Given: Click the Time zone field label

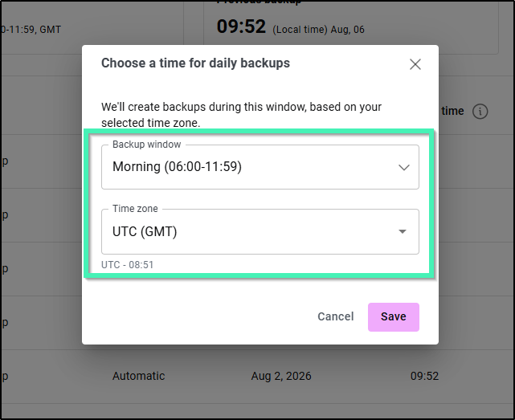Looking at the screenshot, I should coord(135,209).
